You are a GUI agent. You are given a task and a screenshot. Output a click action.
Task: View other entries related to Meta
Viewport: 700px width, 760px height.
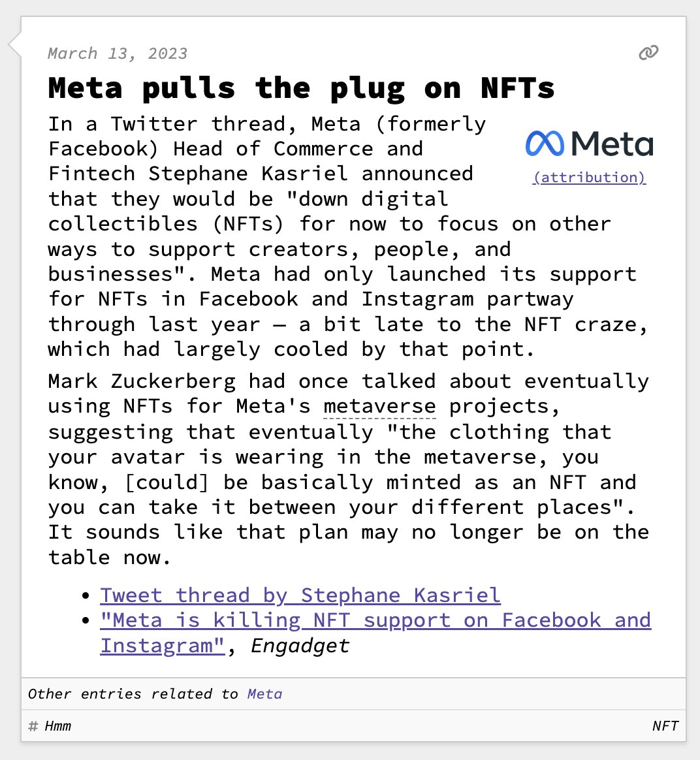(x=264, y=694)
